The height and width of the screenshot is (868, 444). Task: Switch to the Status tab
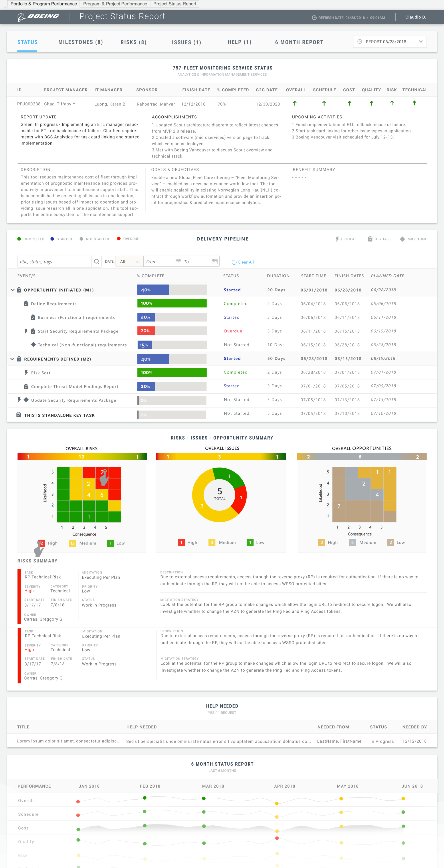[x=27, y=42]
